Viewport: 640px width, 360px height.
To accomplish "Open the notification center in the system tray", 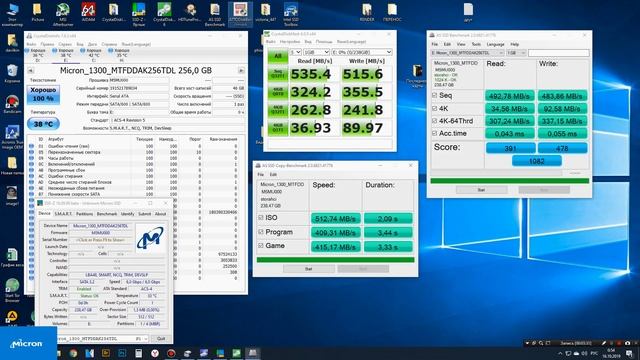I will click(629, 353).
